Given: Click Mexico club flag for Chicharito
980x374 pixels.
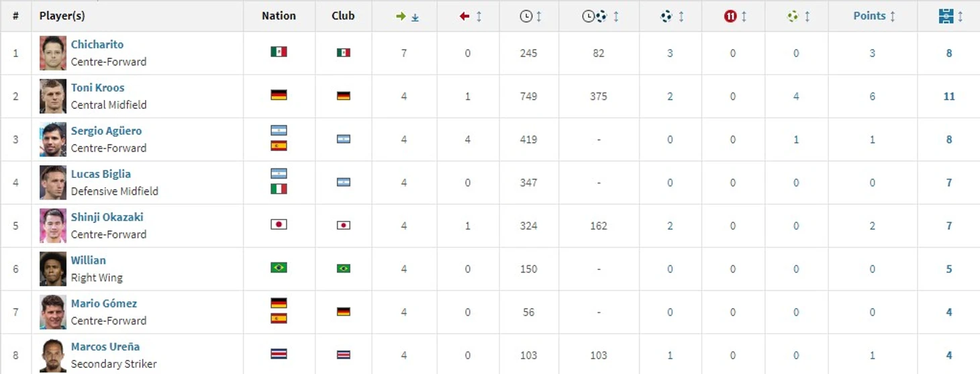Looking at the screenshot, I should pyautogui.click(x=343, y=52).
